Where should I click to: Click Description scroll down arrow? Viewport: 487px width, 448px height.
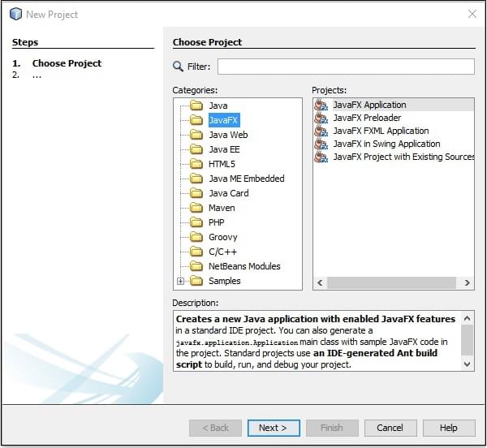(467, 364)
